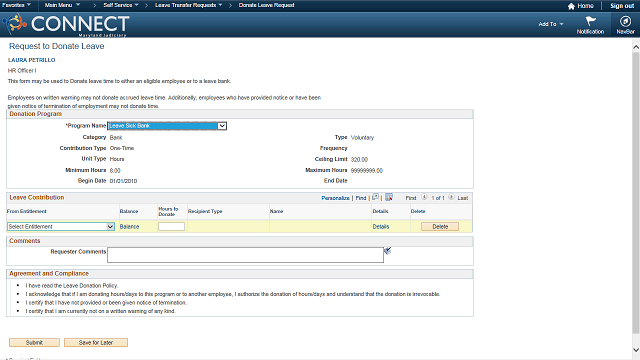
Task: Open the Notification flag icon
Action: coord(590,21)
